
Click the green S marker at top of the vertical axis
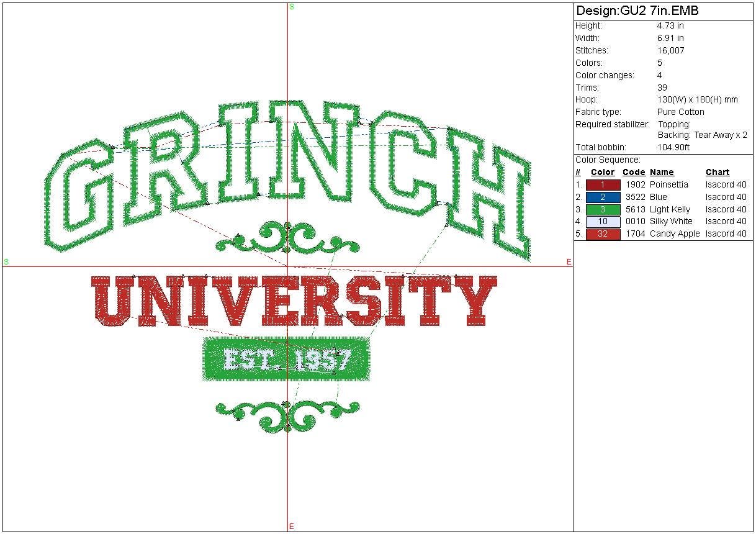(292, 7)
